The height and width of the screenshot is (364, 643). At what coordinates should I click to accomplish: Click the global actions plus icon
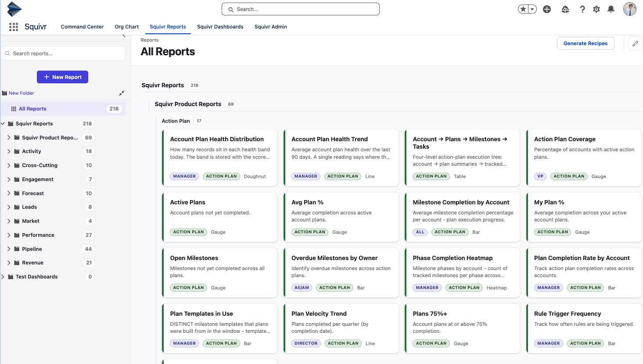click(547, 9)
